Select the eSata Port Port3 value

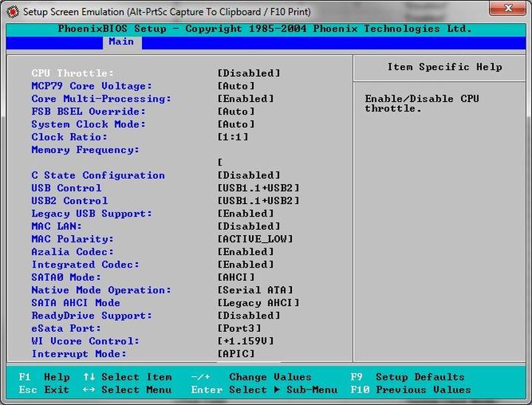(x=239, y=328)
